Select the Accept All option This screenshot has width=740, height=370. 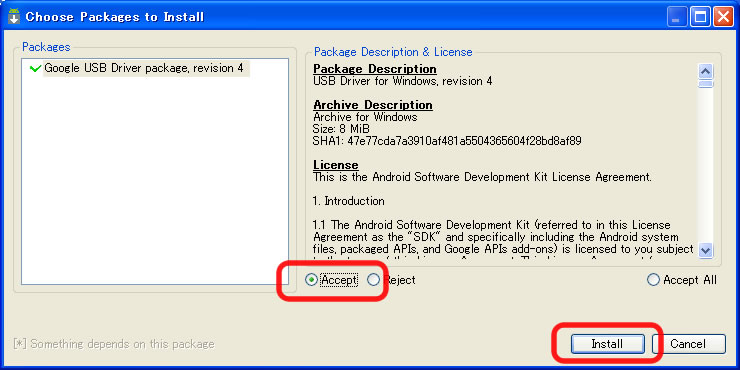click(653, 280)
